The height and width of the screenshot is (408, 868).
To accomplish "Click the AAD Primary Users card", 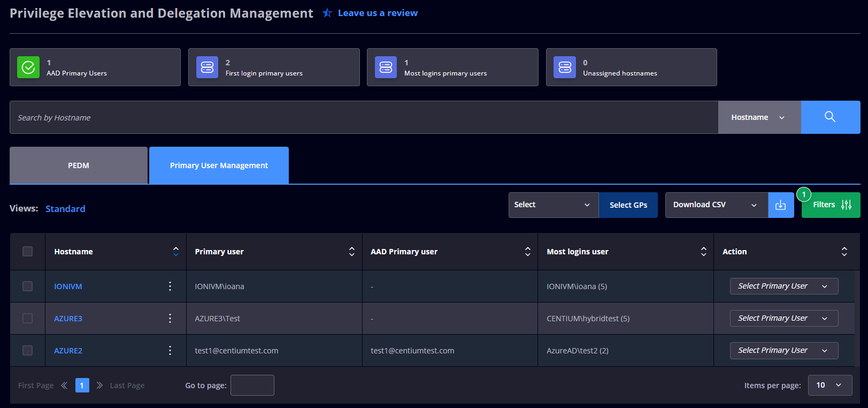I will (95, 67).
